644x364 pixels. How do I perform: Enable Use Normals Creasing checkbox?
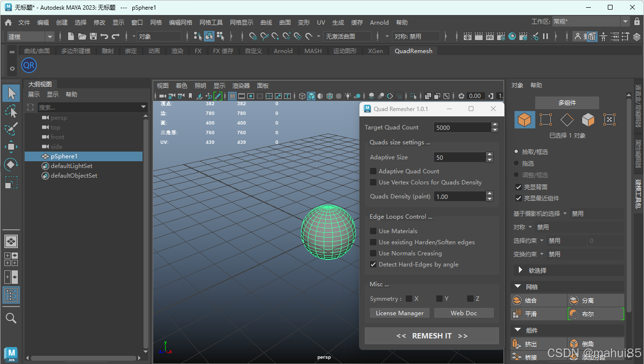click(x=373, y=253)
